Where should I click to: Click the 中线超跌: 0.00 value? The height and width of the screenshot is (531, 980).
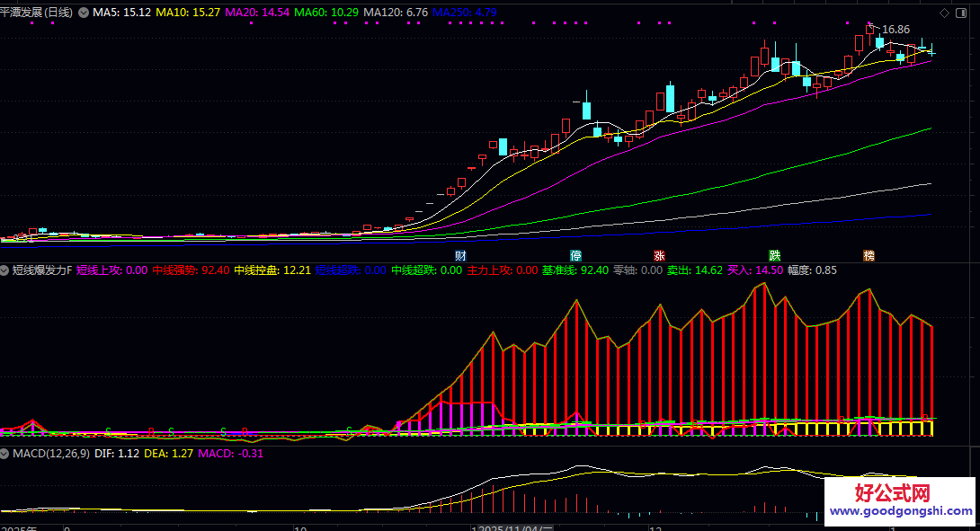[x=427, y=270]
